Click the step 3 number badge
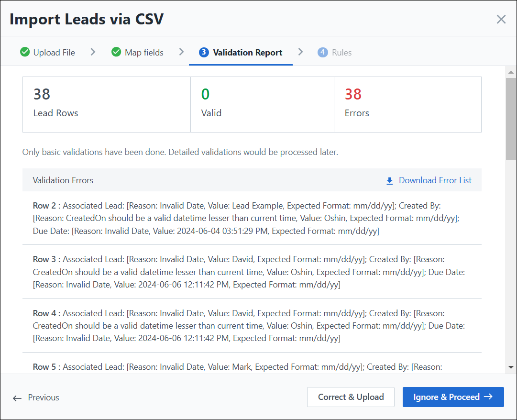517x420 pixels. pos(204,52)
